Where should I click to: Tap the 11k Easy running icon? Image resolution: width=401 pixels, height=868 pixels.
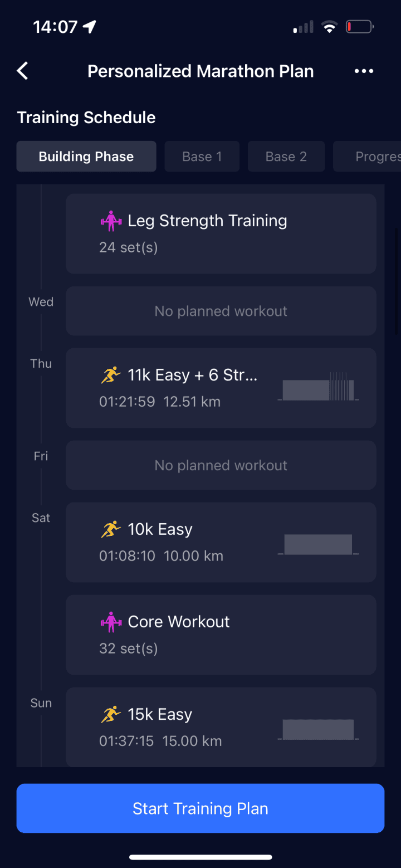[x=111, y=376]
